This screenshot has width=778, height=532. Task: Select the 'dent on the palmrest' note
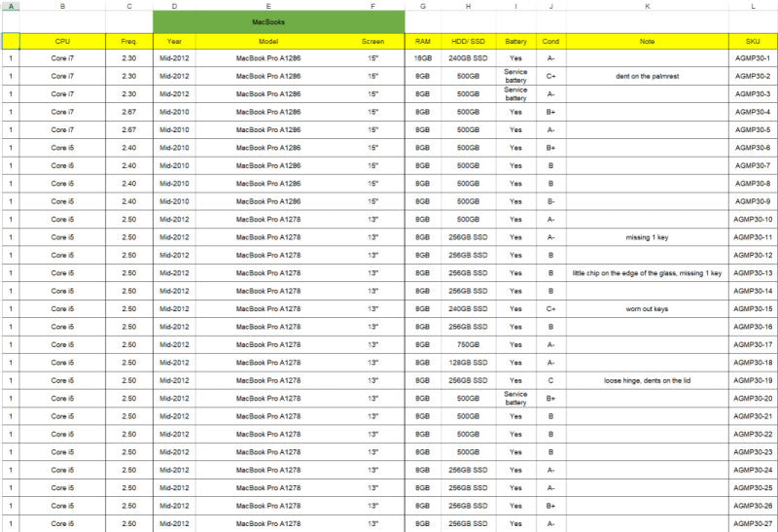click(647, 76)
